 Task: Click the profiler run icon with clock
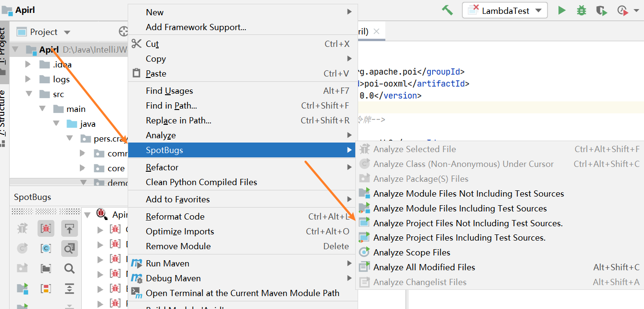tap(622, 10)
